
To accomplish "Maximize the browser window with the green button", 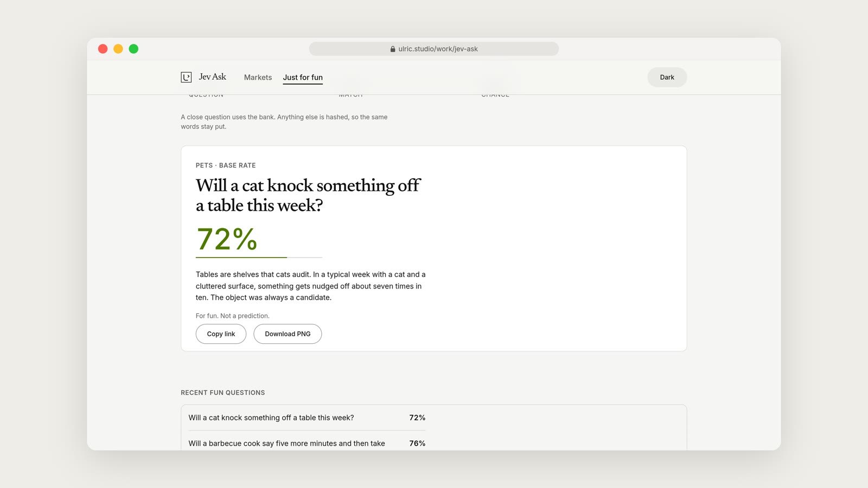I will click(x=133, y=49).
